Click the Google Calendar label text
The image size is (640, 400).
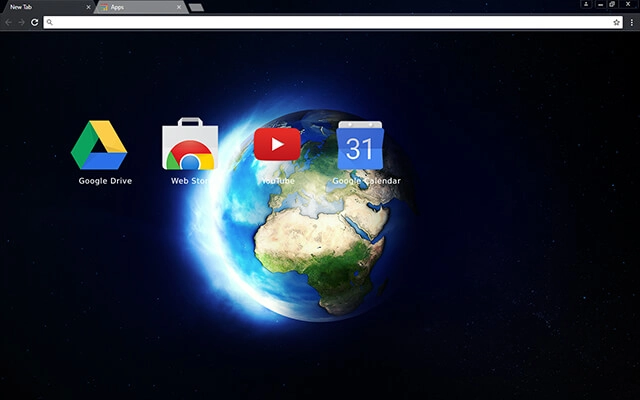tap(366, 181)
